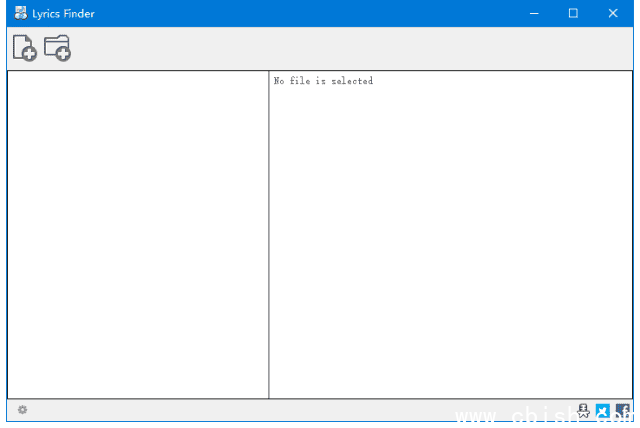Image resolution: width=640 pixels, height=428 pixels.
Task: Click empty title bar space before minimize button
Action: point(300,13)
